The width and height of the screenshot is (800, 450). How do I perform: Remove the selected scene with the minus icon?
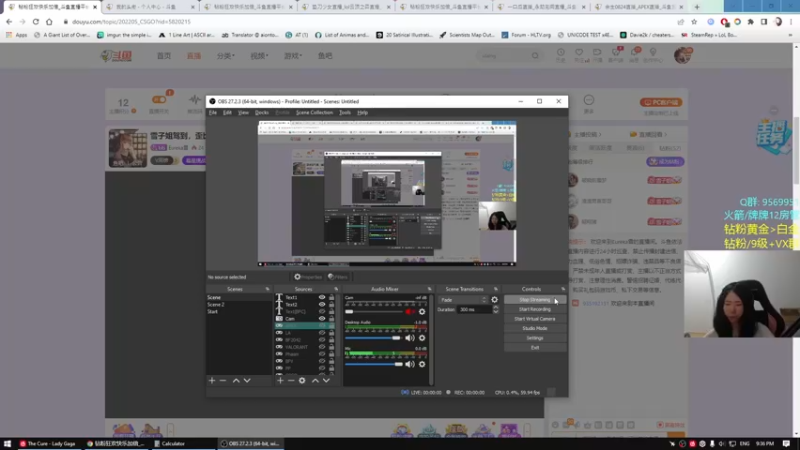(x=223, y=381)
